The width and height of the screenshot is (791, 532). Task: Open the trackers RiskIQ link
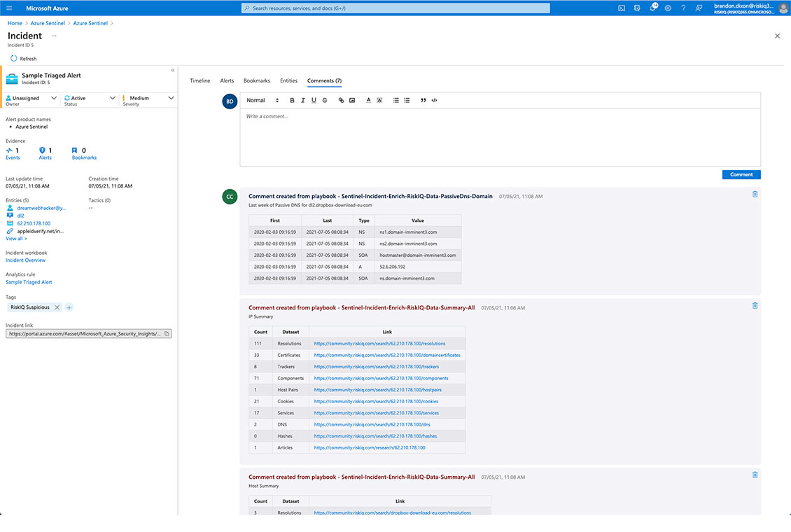click(x=377, y=367)
